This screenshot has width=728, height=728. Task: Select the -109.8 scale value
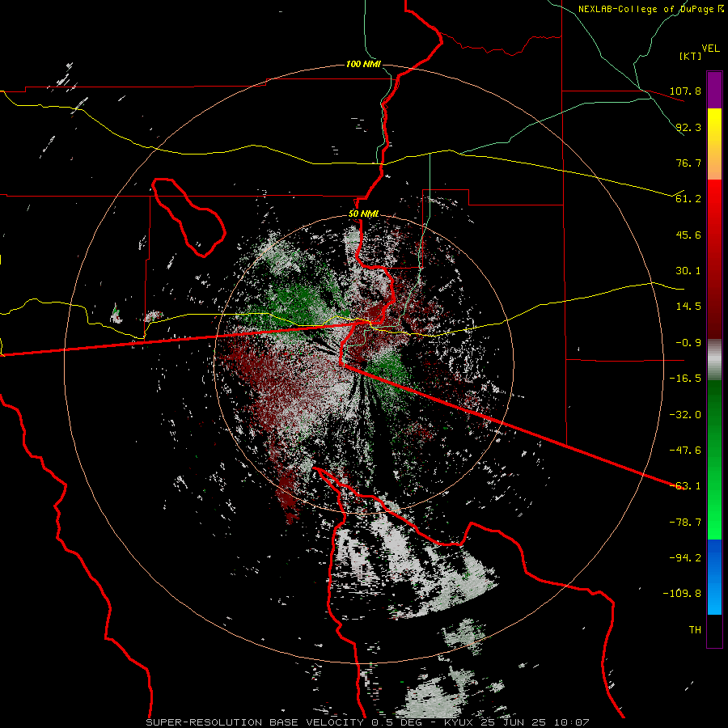coord(682,594)
